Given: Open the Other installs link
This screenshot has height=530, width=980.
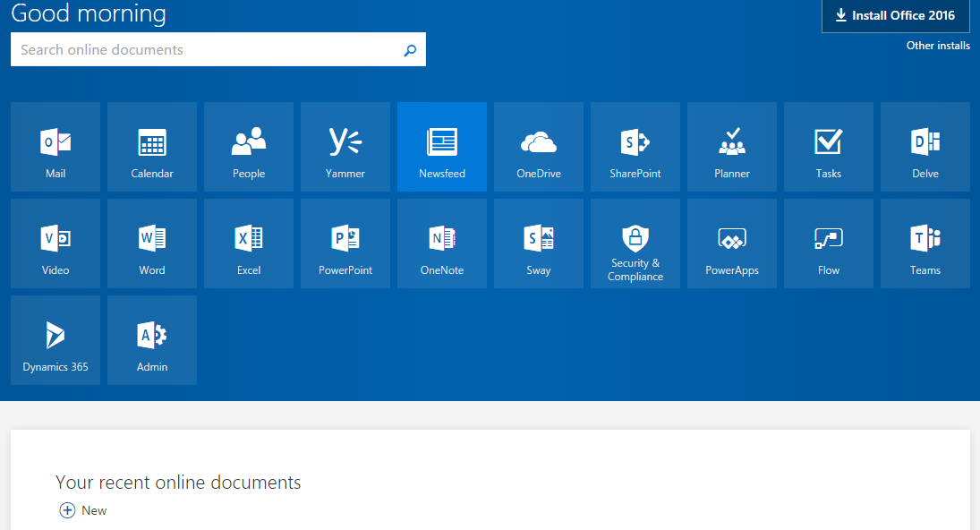Looking at the screenshot, I should [x=937, y=45].
